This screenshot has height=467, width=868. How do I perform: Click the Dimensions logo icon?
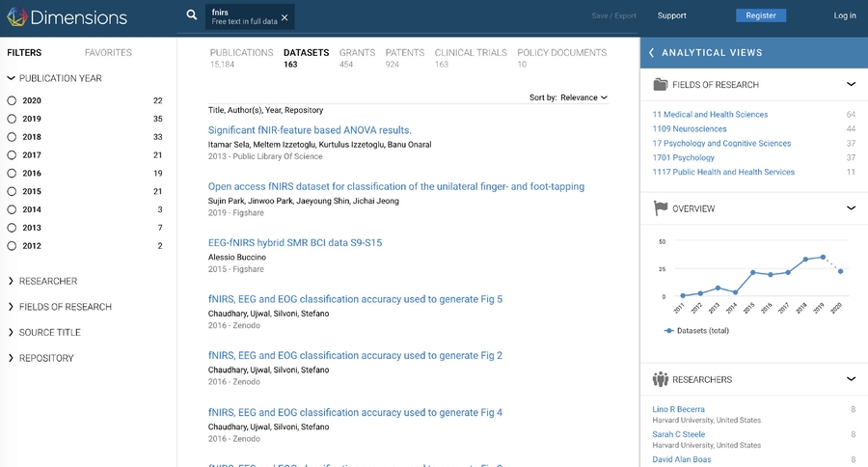(15, 16)
